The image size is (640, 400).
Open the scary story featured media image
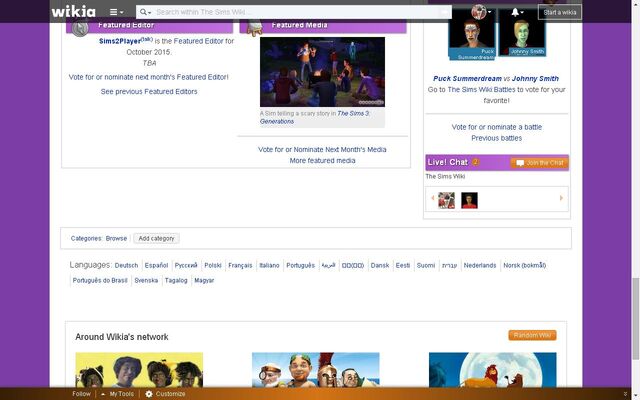[x=322, y=72]
